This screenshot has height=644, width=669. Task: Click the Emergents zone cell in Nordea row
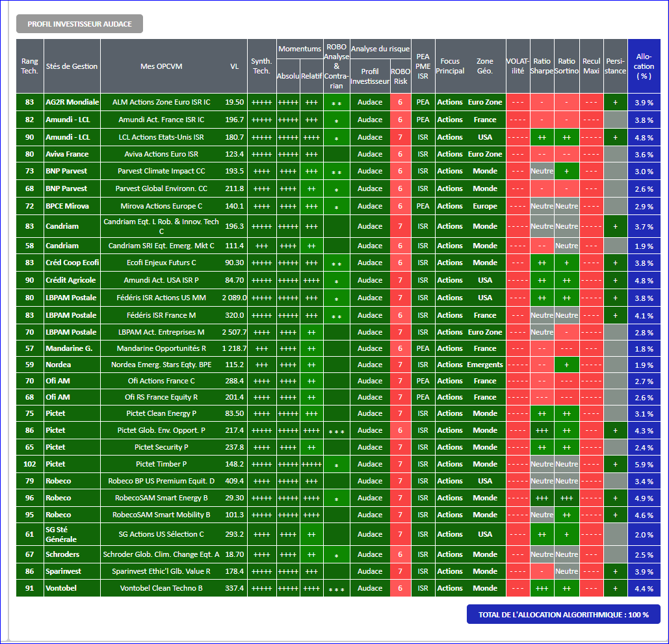pyautogui.click(x=485, y=364)
